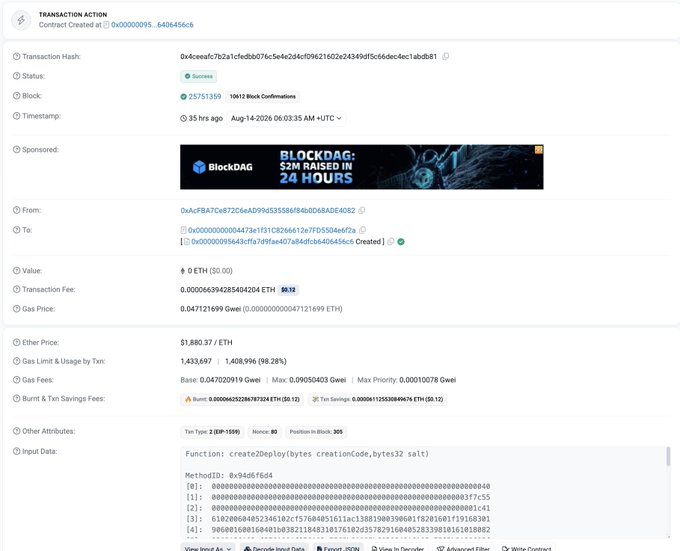This screenshot has height=551, width=680.
Task: Click the Export JSON button
Action: pos(338,548)
